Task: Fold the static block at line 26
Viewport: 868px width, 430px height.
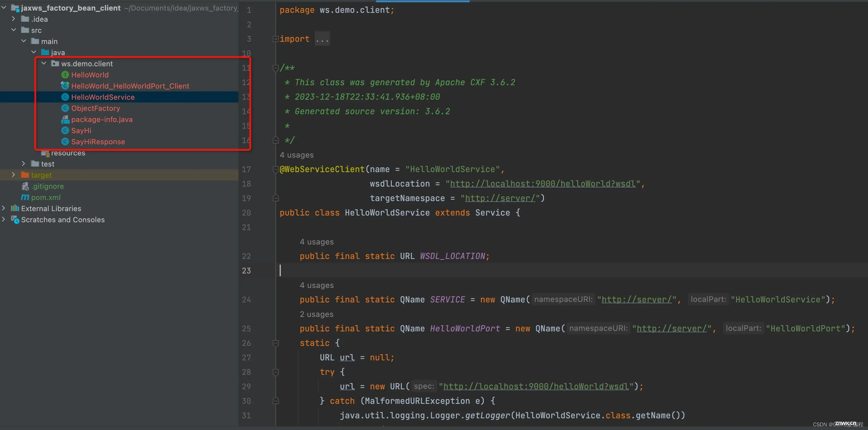Action: point(275,343)
